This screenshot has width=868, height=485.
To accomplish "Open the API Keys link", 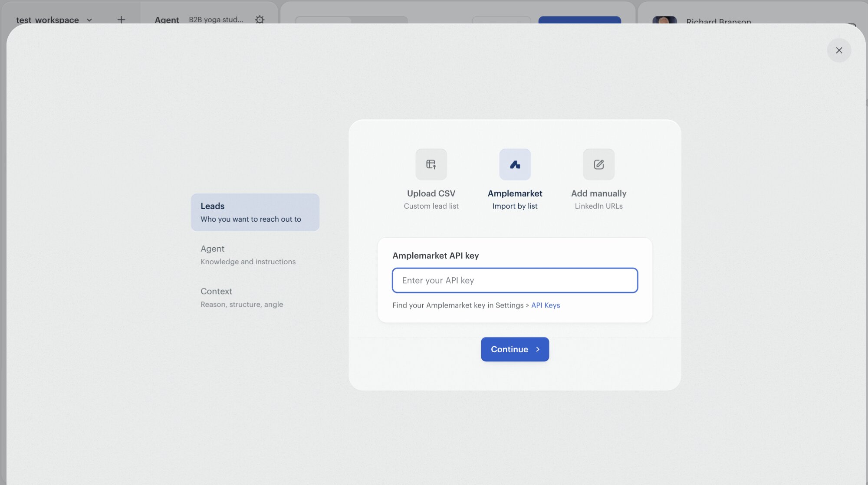I will pyautogui.click(x=546, y=305).
